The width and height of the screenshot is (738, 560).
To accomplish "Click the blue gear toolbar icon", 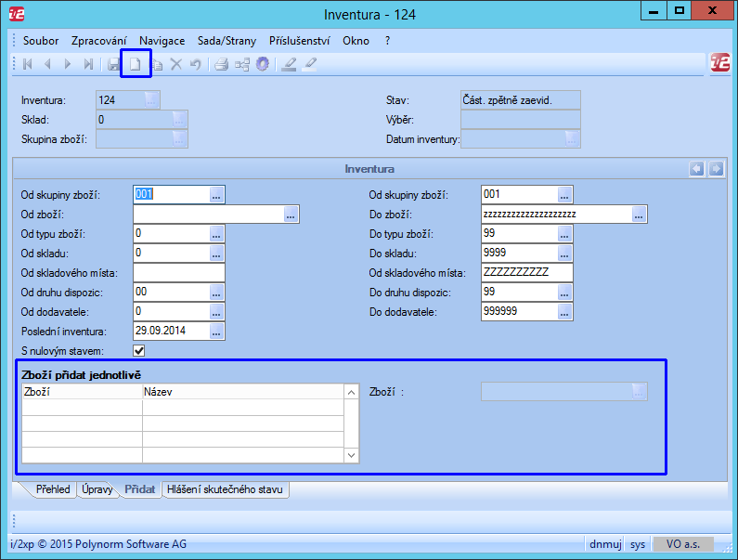I will point(263,64).
